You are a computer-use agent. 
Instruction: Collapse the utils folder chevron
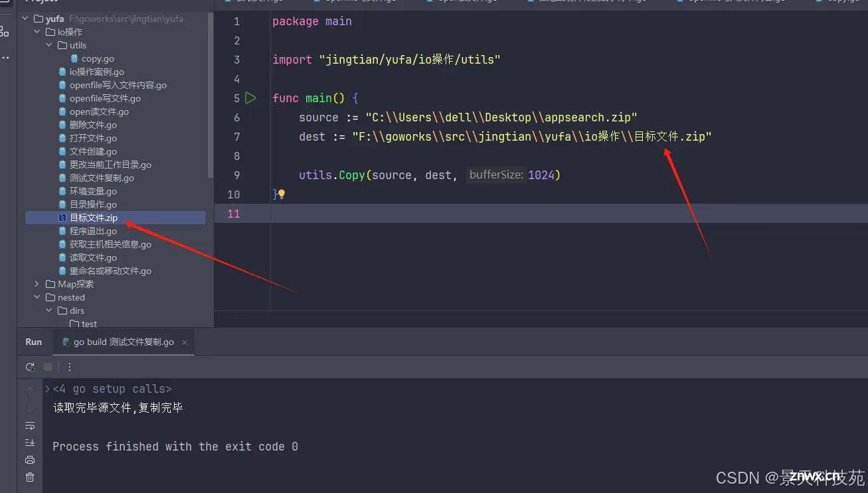[49, 45]
